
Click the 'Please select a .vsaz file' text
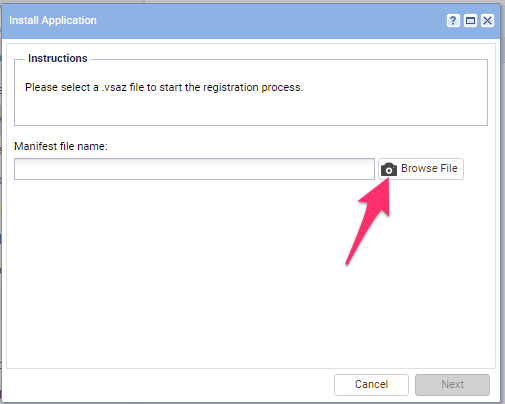pos(84,87)
